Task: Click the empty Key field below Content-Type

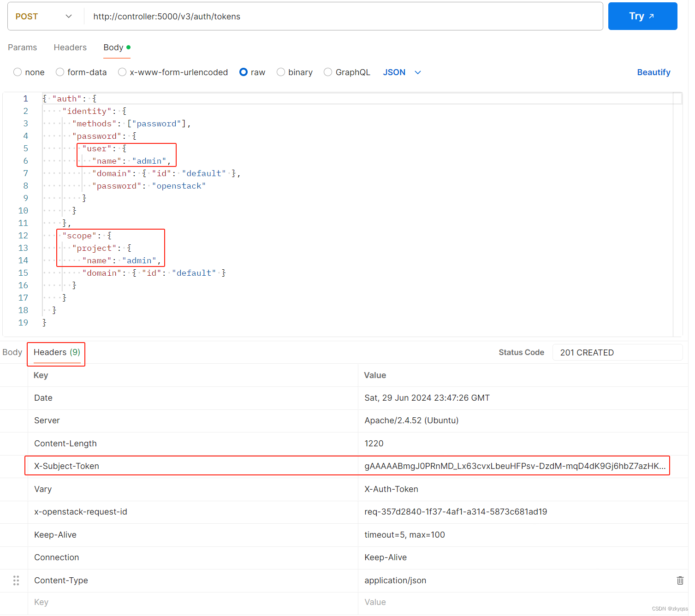Action: pyautogui.click(x=138, y=602)
